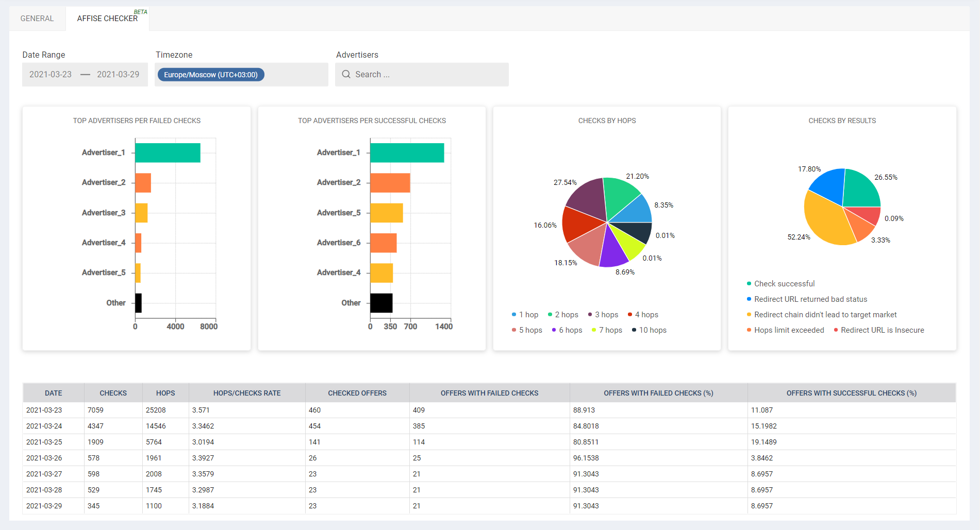Click the end date 2021-03-29 field
This screenshot has height=530, width=980.
click(x=118, y=75)
